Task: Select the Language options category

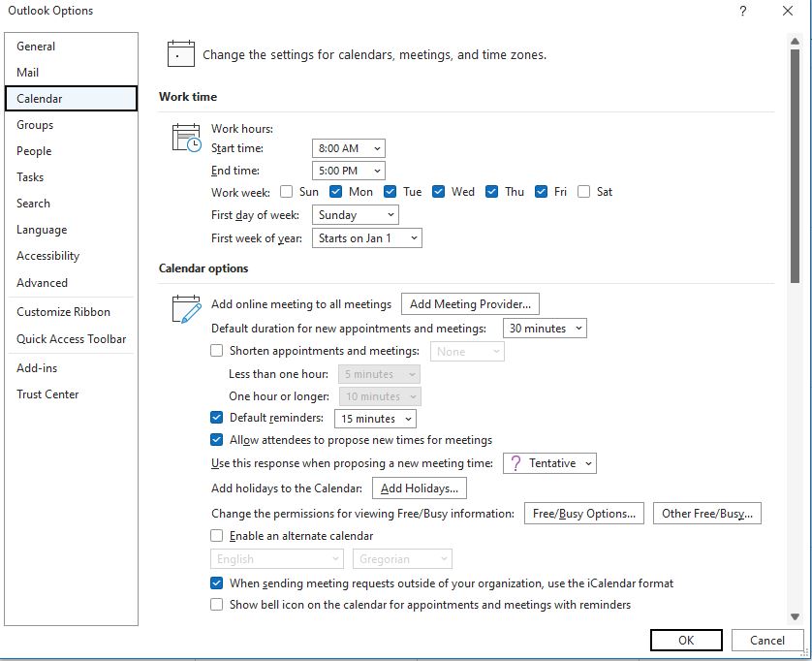Action: click(x=71, y=230)
